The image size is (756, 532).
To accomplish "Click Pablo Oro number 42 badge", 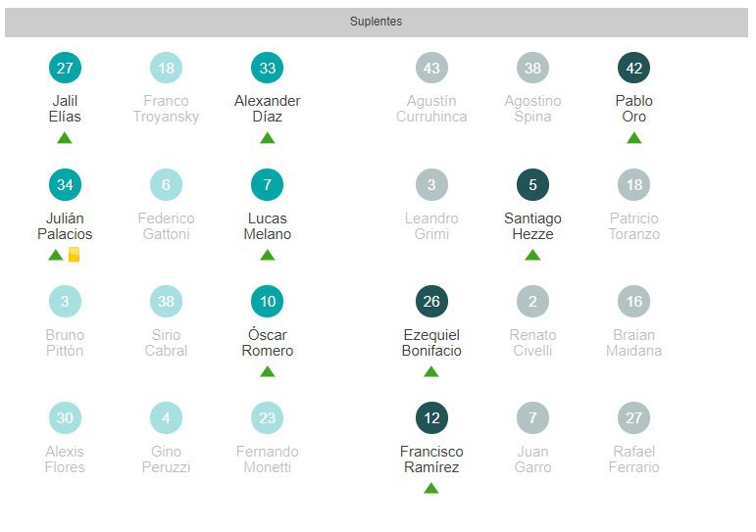I will tap(633, 68).
